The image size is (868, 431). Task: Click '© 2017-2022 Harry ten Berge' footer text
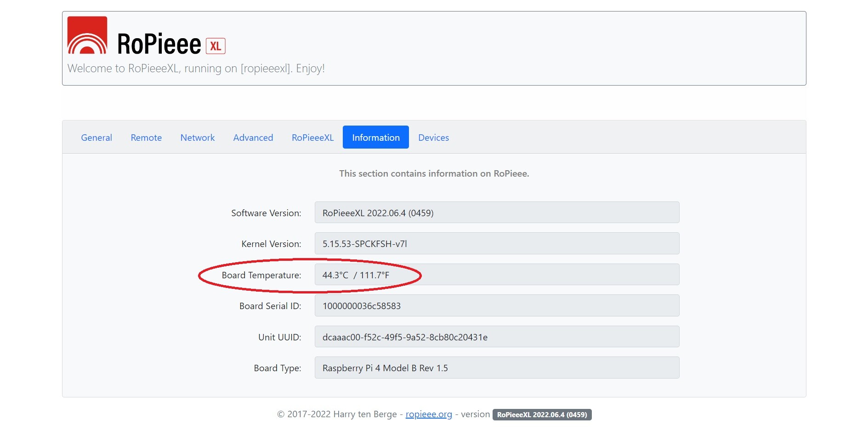pos(337,414)
